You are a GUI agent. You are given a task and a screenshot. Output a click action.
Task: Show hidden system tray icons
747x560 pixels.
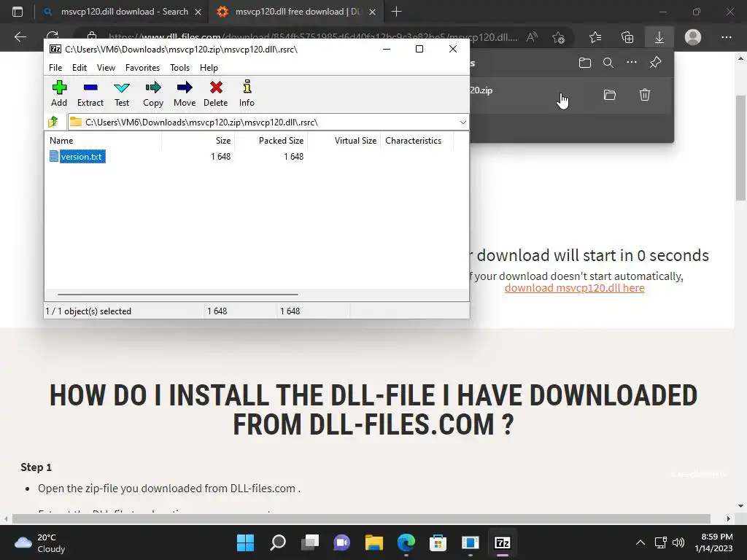(640, 542)
